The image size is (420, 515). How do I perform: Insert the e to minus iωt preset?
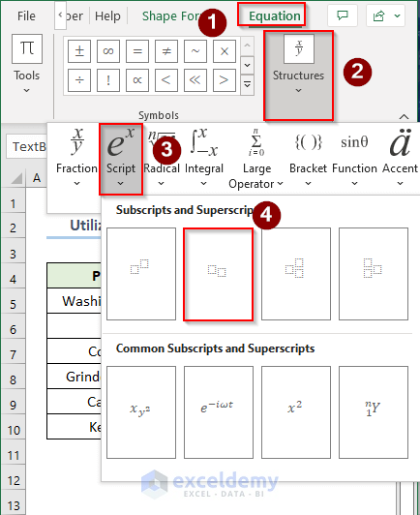coord(219,412)
